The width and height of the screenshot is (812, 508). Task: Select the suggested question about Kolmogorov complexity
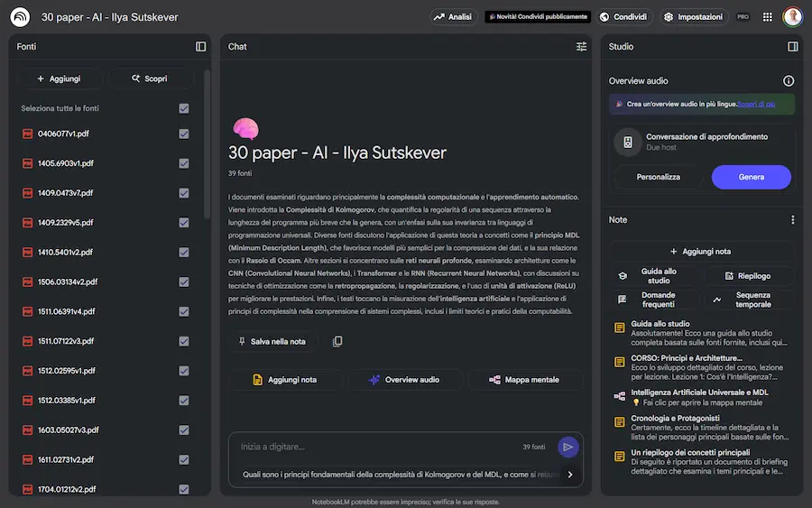(399, 475)
